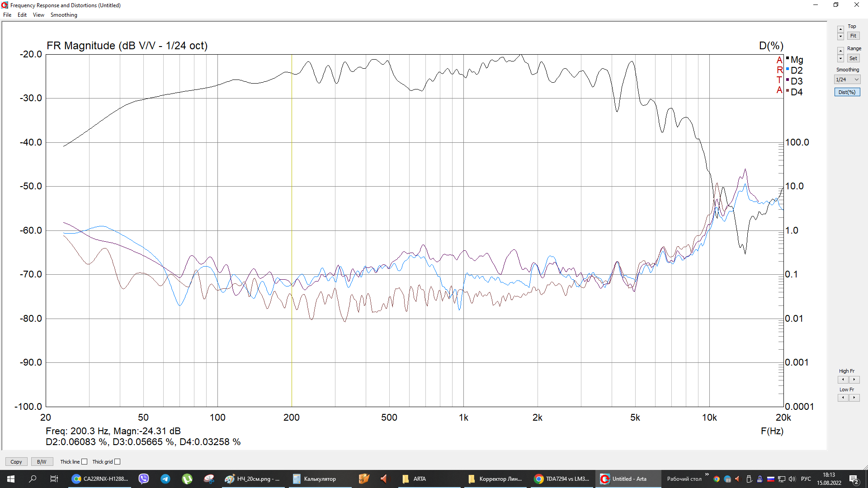Screen dimensions: 868x488
Task: Open the Smoothing menu
Action: point(64,15)
